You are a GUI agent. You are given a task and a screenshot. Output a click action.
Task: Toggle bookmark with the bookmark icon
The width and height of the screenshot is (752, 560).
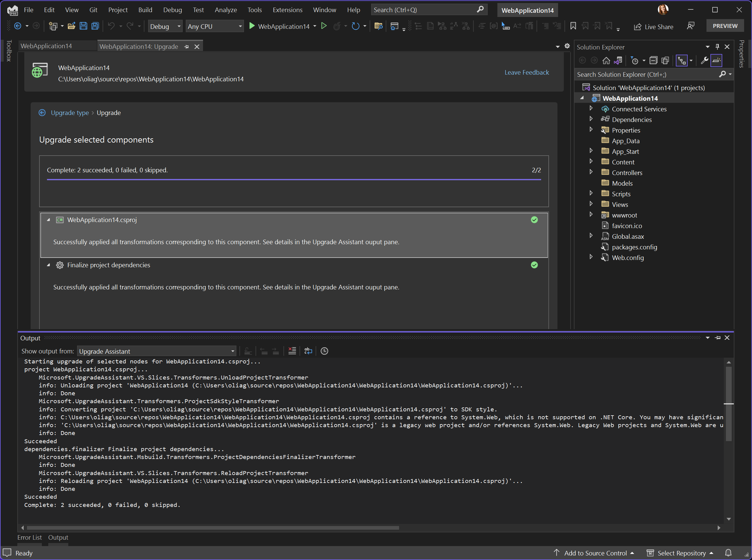573,26
